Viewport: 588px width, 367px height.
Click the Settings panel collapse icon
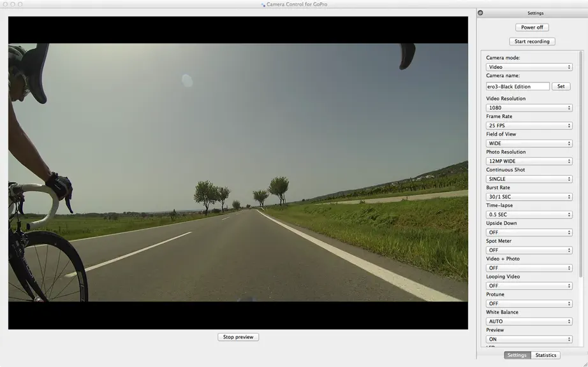click(480, 13)
